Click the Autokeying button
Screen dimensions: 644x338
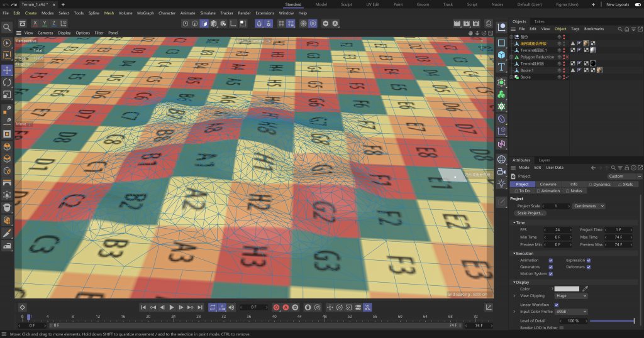(286, 307)
